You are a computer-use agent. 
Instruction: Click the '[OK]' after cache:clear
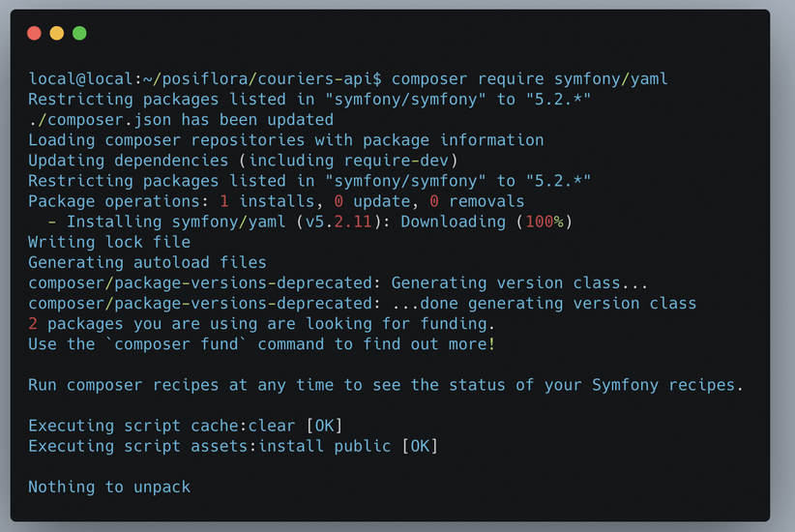tap(325, 426)
